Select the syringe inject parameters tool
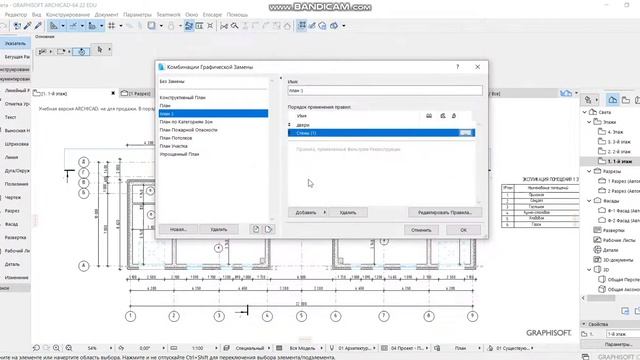This screenshot has width=640, height=360. click(38, 26)
